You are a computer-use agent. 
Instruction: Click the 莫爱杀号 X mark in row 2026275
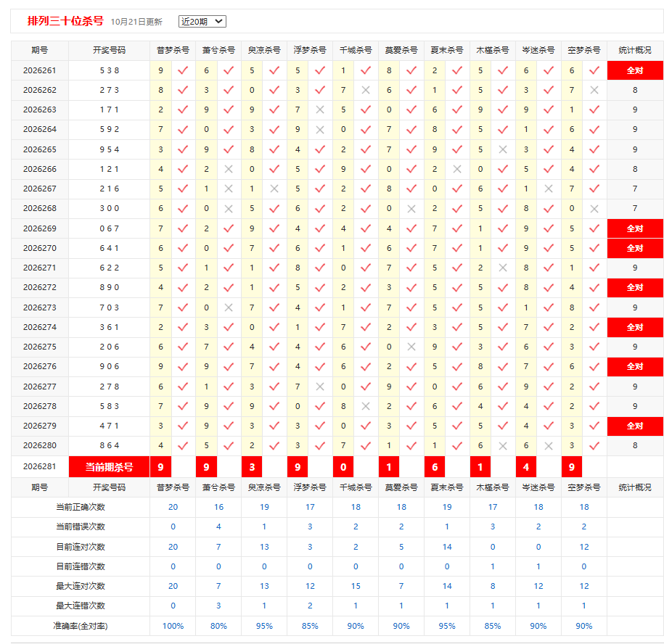coord(411,347)
